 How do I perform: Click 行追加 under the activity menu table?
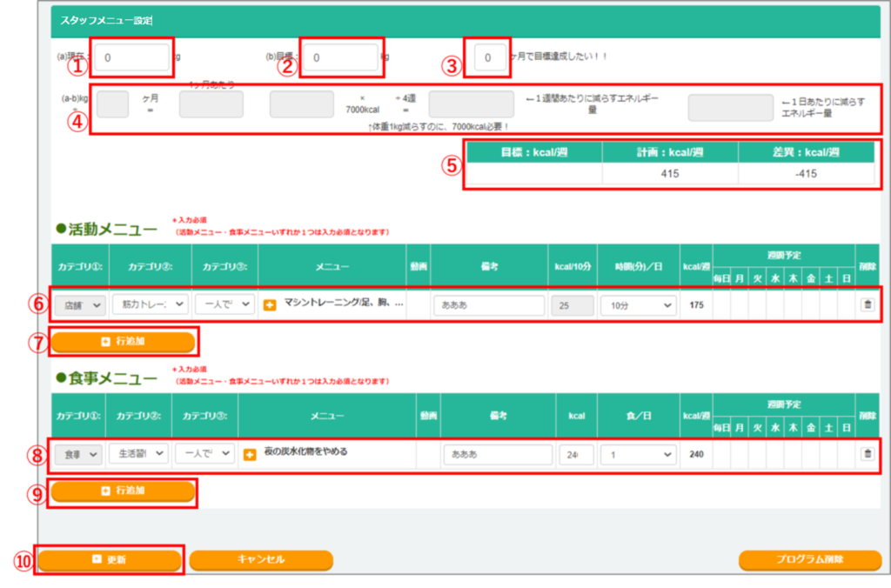coord(123,342)
